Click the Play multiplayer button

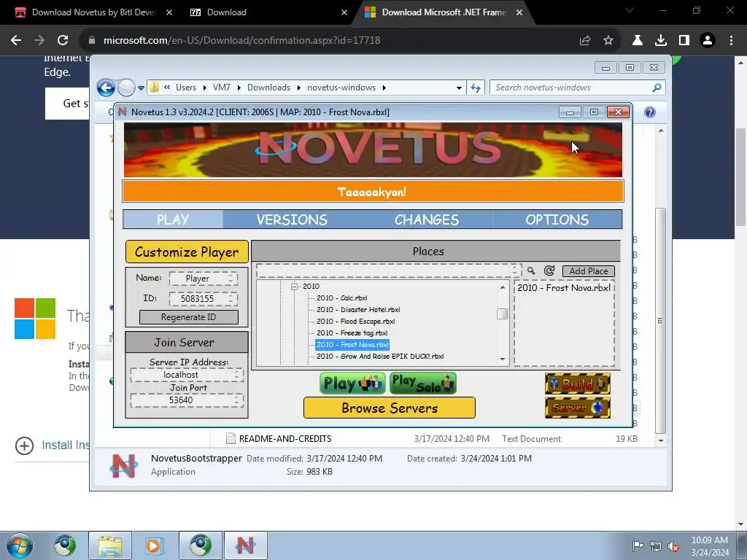click(x=352, y=384)
